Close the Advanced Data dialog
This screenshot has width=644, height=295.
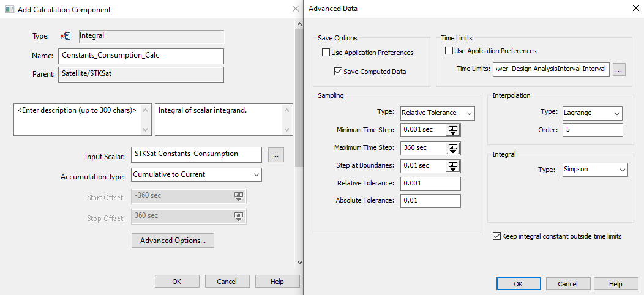pyautogui.click(x=633, y=9)
